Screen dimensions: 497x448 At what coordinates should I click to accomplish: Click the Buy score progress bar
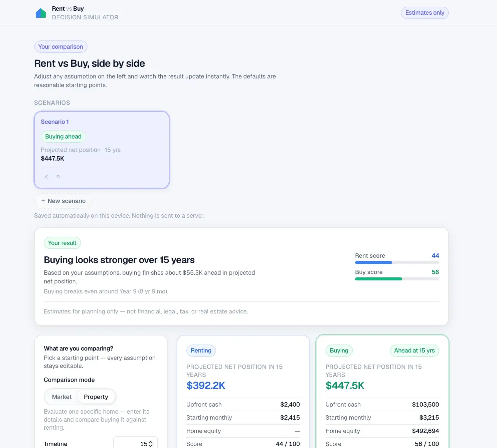(x=397, y=279)
